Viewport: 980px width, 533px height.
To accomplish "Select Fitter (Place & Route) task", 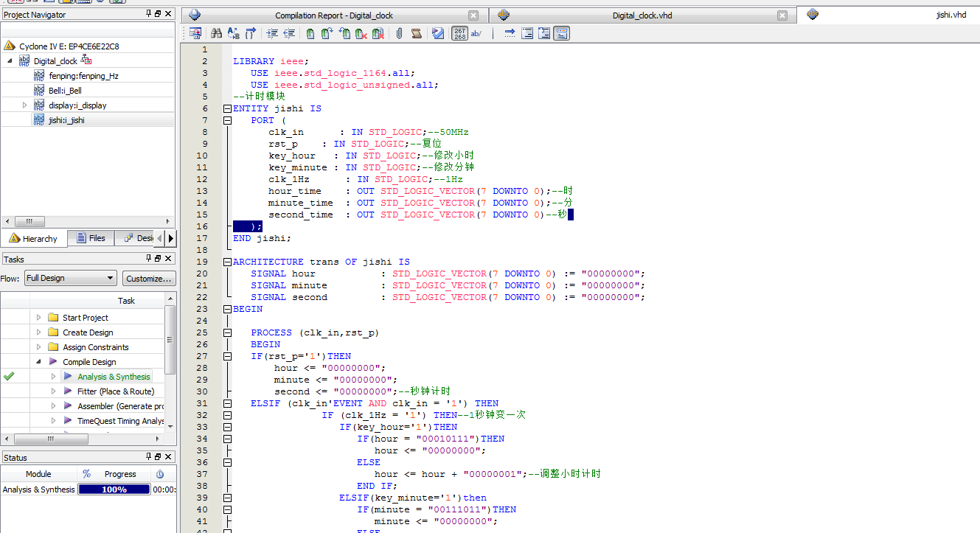I will pos(115,391).
